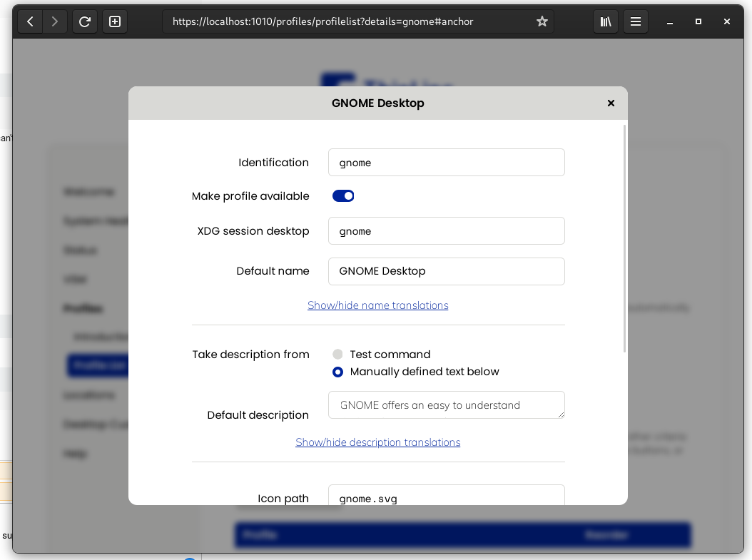
Task: Close the GNOME Desktop dialog
Action: click(611, 103)
